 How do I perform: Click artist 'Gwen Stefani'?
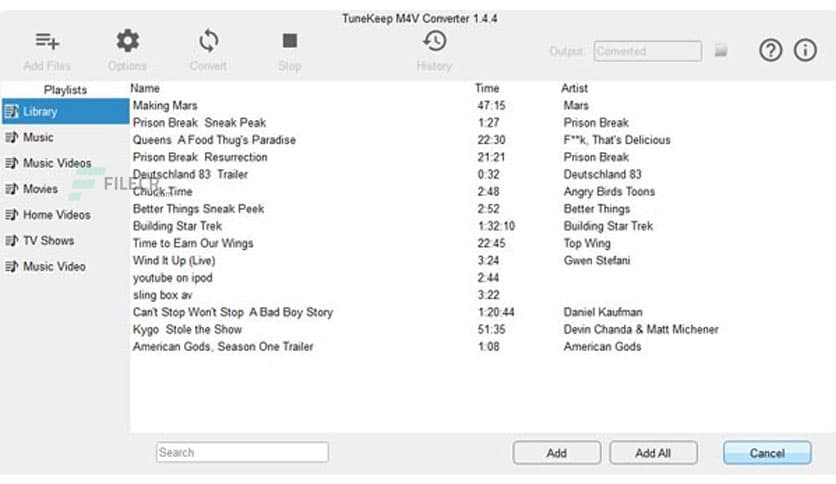(597, 261)
